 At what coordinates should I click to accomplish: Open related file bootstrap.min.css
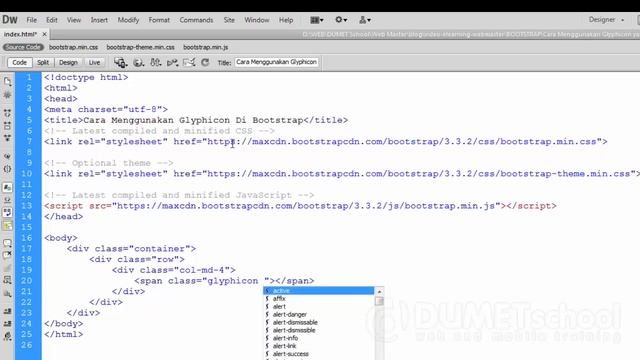pyautogui.click(x=73, y=47)
